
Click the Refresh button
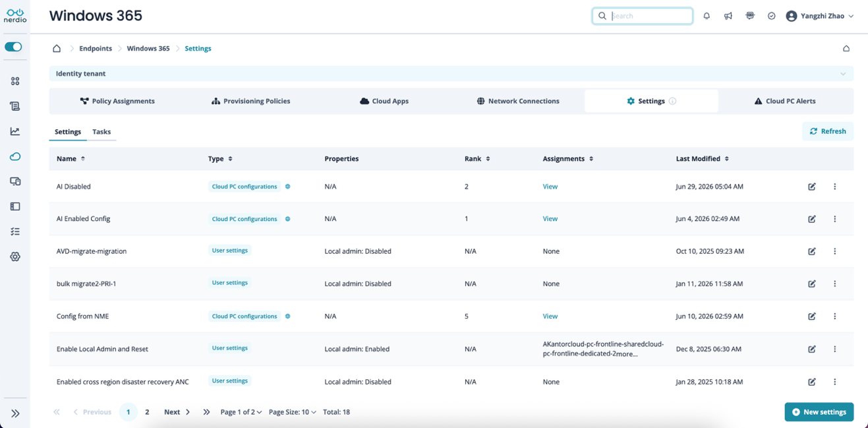[x=828, y=131]
